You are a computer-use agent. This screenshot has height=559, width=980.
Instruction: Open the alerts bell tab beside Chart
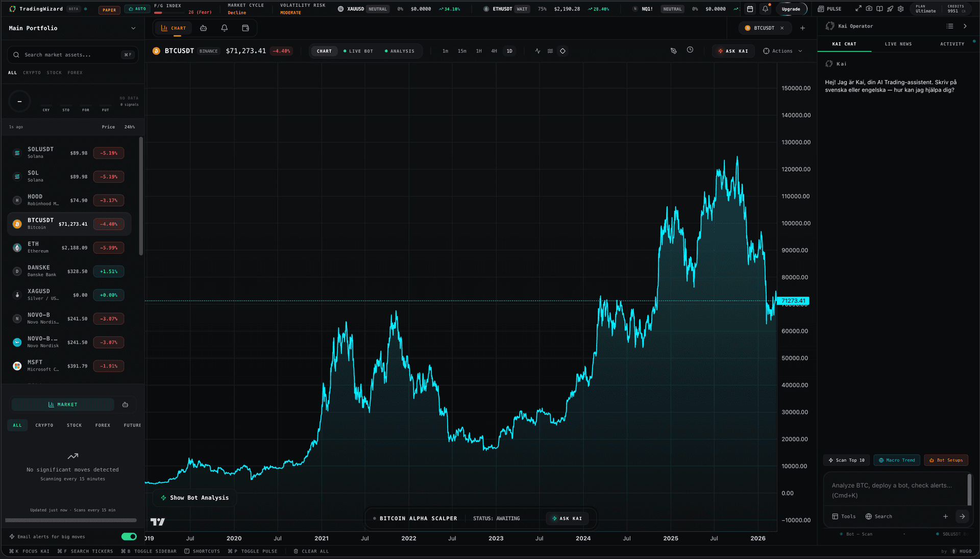click(224, 28)
